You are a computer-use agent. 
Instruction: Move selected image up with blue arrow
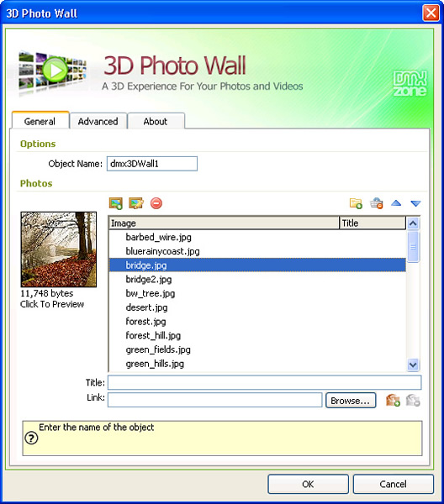coord(396,203)
